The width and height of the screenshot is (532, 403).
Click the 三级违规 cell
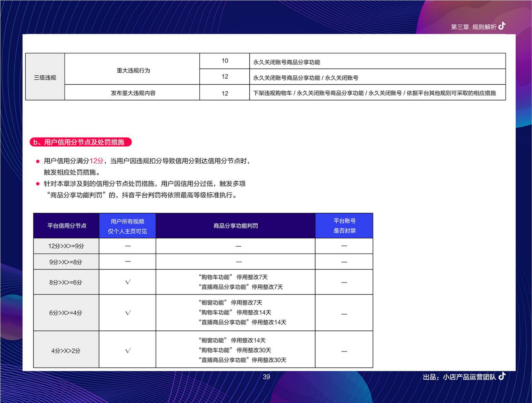pos(45,78)
